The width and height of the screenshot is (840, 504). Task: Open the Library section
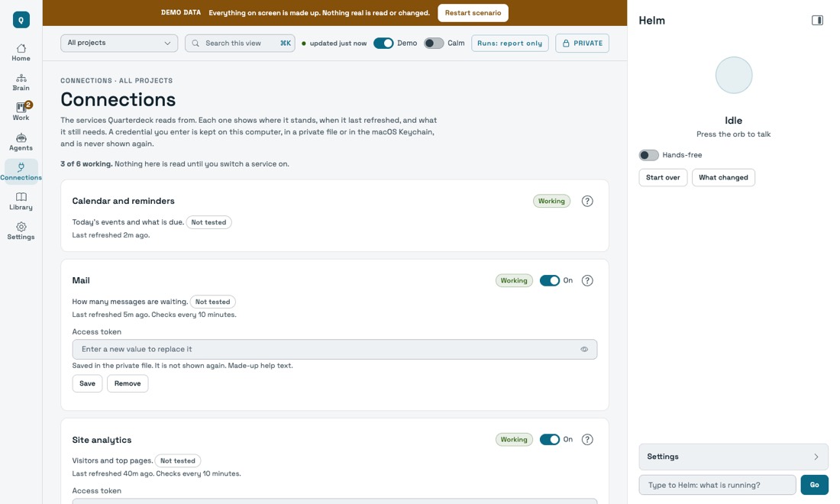pyautogui.click(x=21, y=202)
